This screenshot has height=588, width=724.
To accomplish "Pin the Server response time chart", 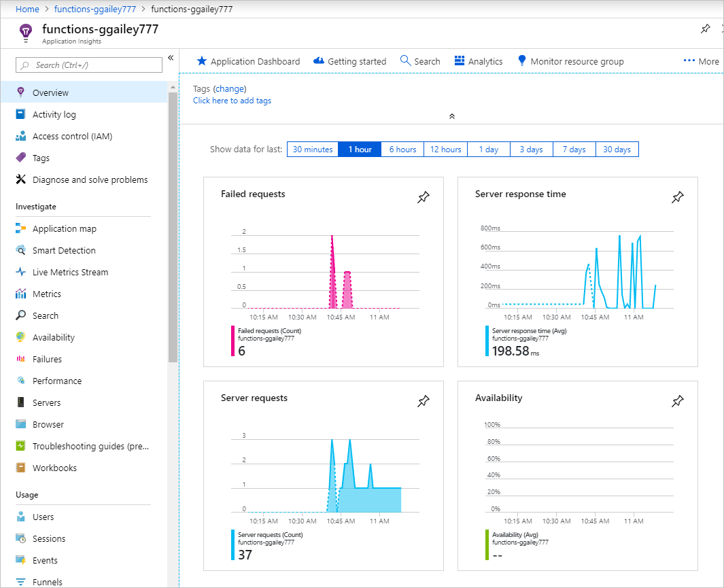I will pyautogui.click(x=677, y=197).
